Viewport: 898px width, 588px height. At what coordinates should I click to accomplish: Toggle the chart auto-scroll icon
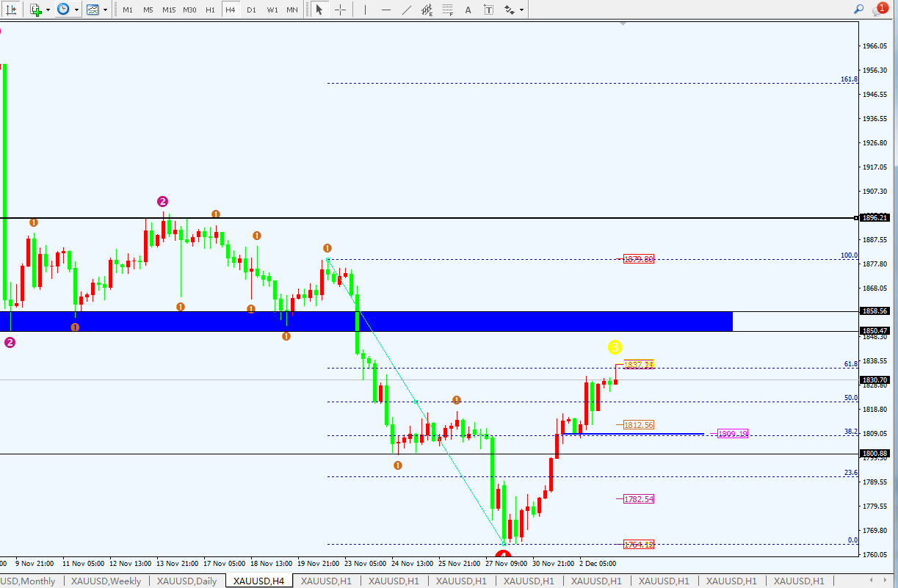11,10
